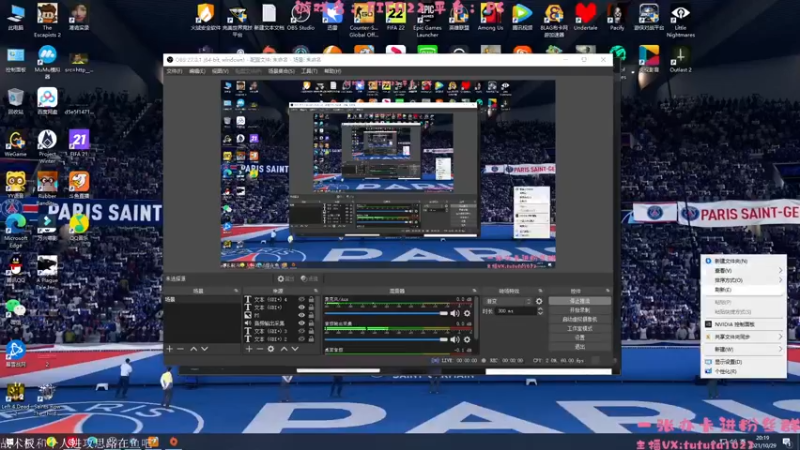Open The Escapists 2 shortcut
The width and height of the screenshot is (800, 450).
47,20
